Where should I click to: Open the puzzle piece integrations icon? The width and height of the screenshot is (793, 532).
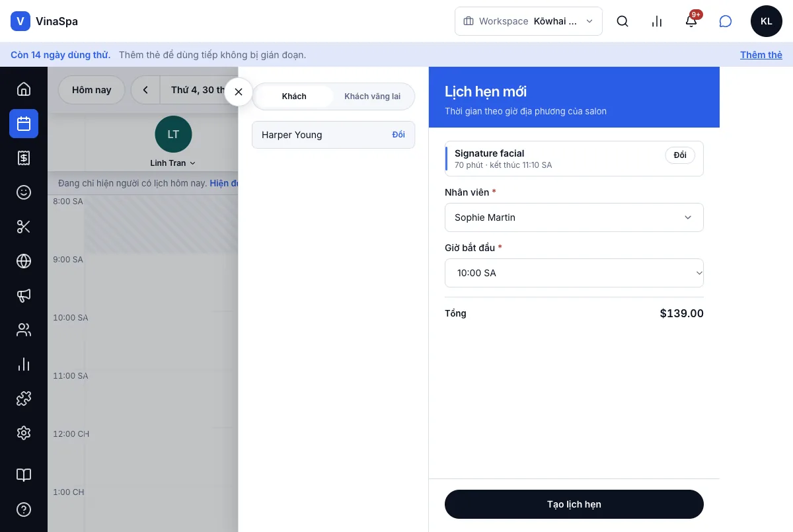tap(24, 399)
